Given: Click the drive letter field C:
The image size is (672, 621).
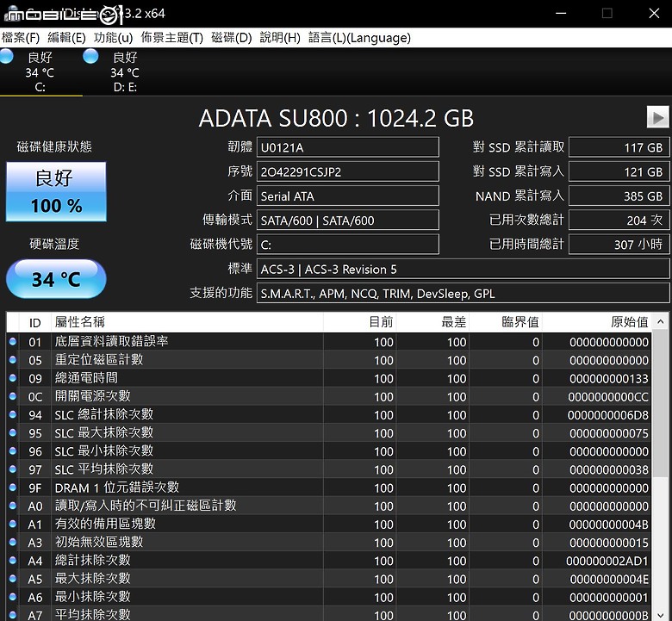Looking at the screenshot, I should click(x=347, y=245).
